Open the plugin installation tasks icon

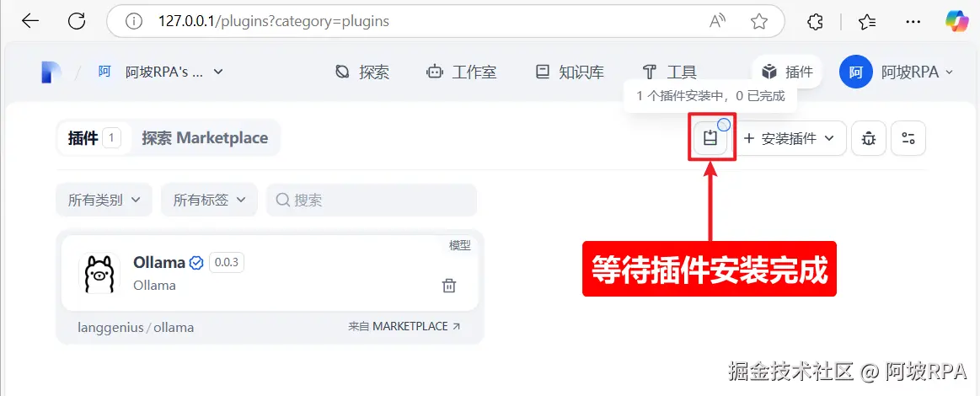tap(710, 137)
